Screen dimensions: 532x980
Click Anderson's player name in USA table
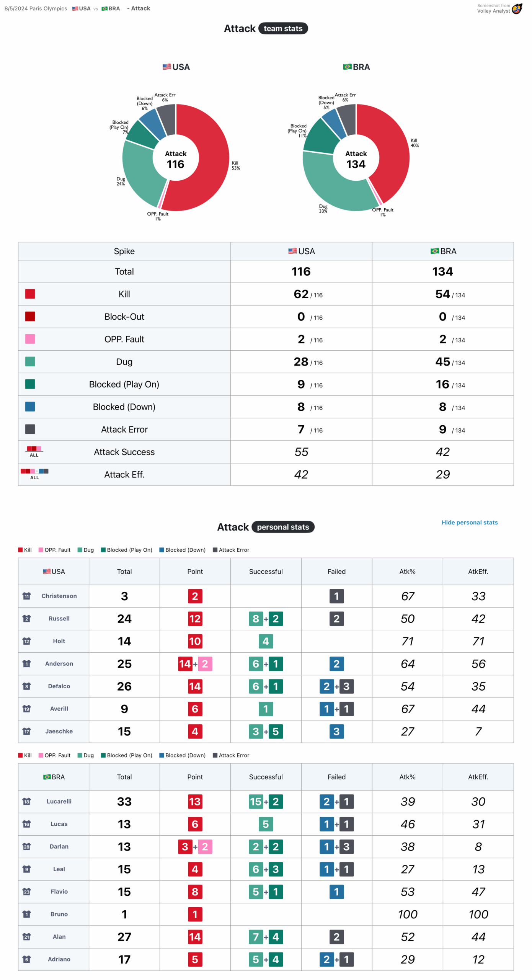coord(59,663)
